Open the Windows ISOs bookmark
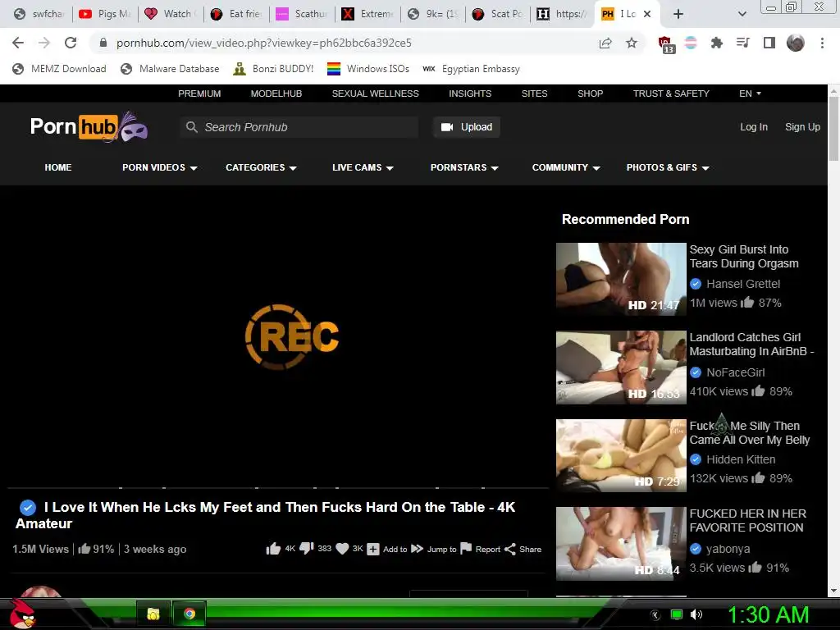Screen dimensions: 840x630 (368, 69)
